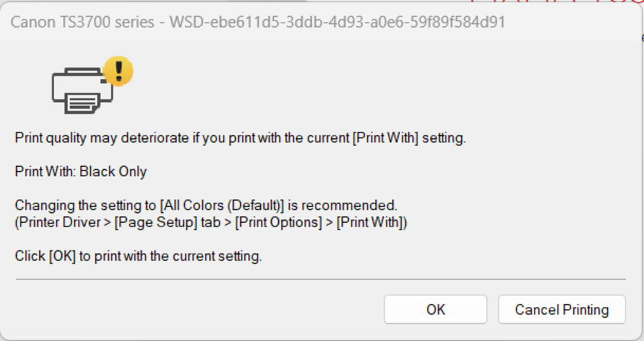The width and height of the screenshot is (644, 341).
Task: Click the "Print With:" label before Black Only
Action: 45,172
